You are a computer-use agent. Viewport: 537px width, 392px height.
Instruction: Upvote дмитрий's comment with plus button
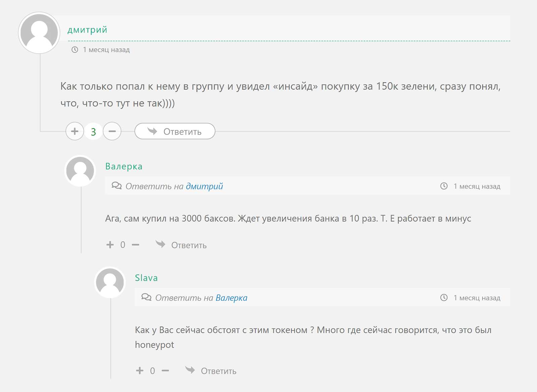point(75,131)
